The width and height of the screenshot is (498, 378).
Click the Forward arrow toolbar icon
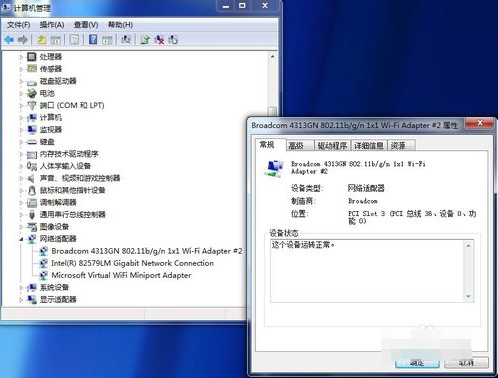pos(23,40)
